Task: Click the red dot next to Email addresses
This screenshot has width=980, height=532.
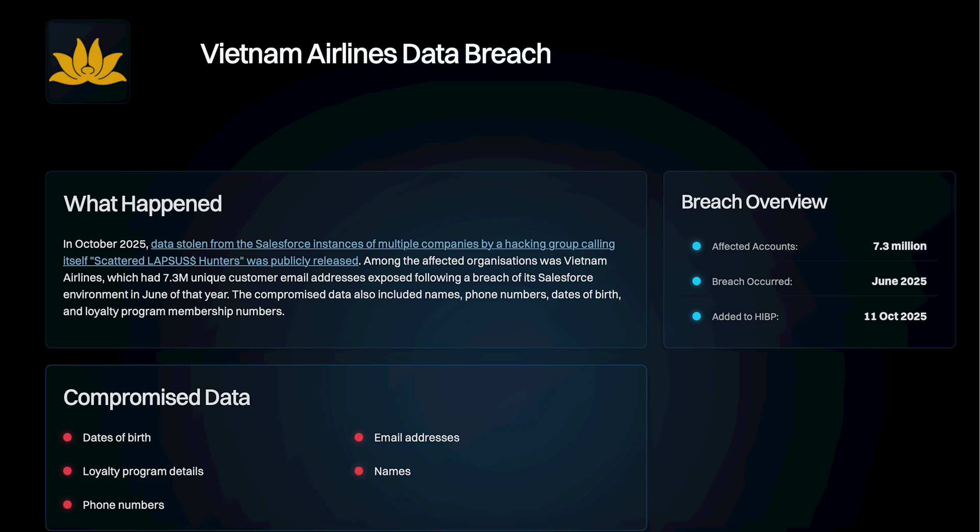Action: coord(359,437)
